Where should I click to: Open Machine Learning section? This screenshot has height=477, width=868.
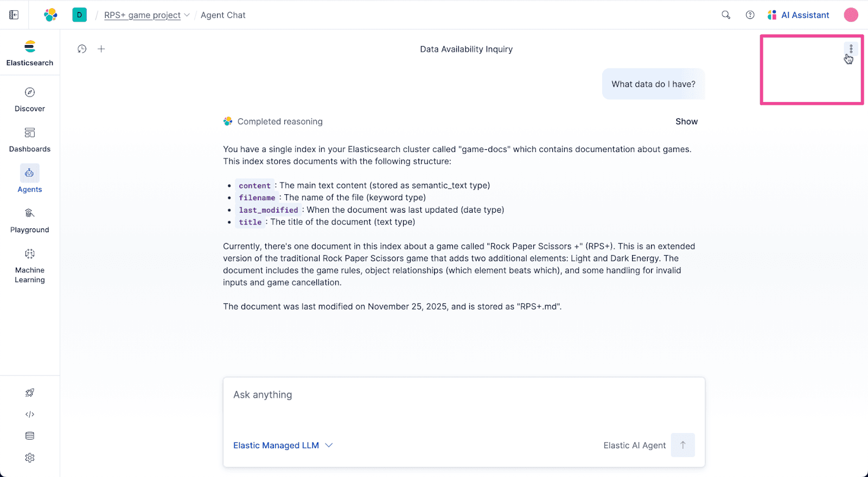click(x=30, y=265)
